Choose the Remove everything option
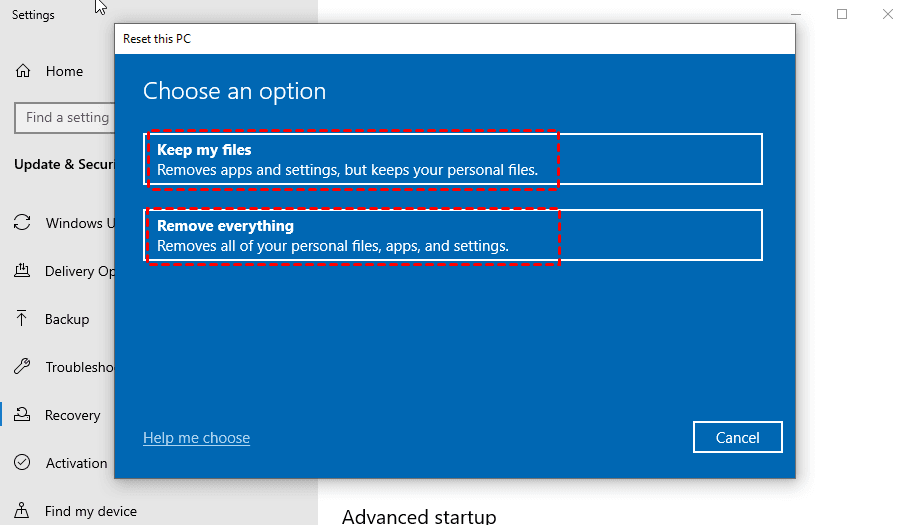Image resolution: width=901 pixels, height=525 pixels. point(454,235)
